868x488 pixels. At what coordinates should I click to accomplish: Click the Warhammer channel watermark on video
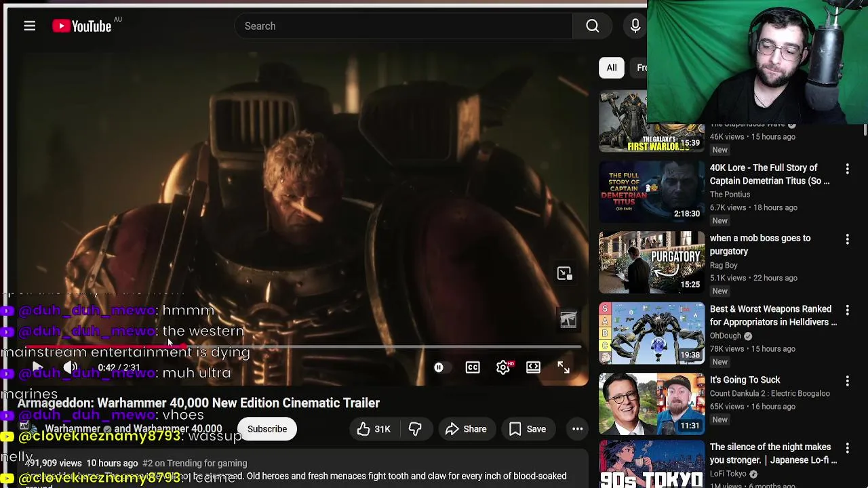568,319
